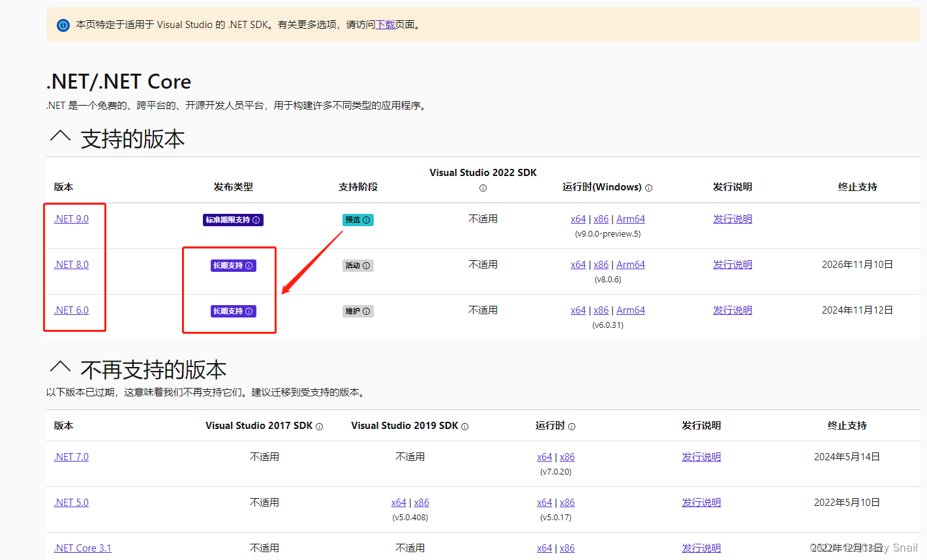Viewport: 927px width, 560px height.
Task: Click the 终止支持 header in supported table
Action: click(857, 187)
